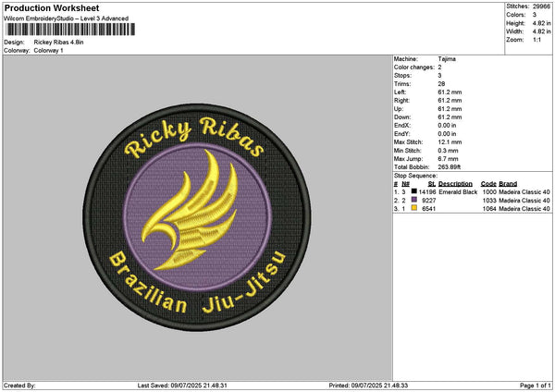Click 'Created By:' footer label

point(19,386)
